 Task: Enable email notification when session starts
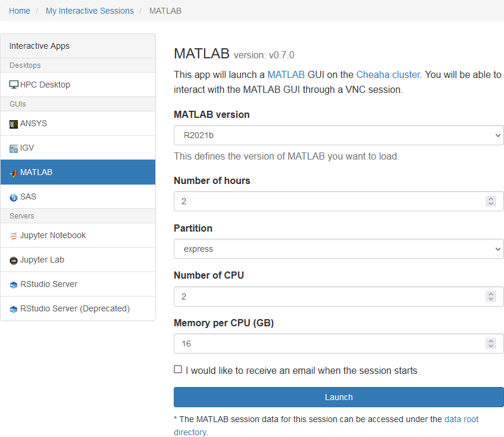tap(178, 369)
